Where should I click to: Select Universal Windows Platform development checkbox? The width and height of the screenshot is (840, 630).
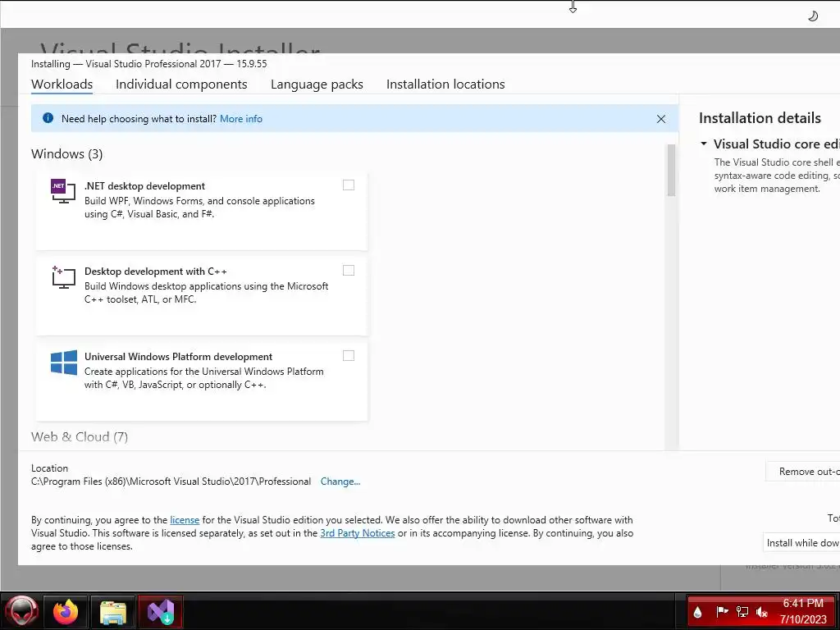click(x=348, y=356)
